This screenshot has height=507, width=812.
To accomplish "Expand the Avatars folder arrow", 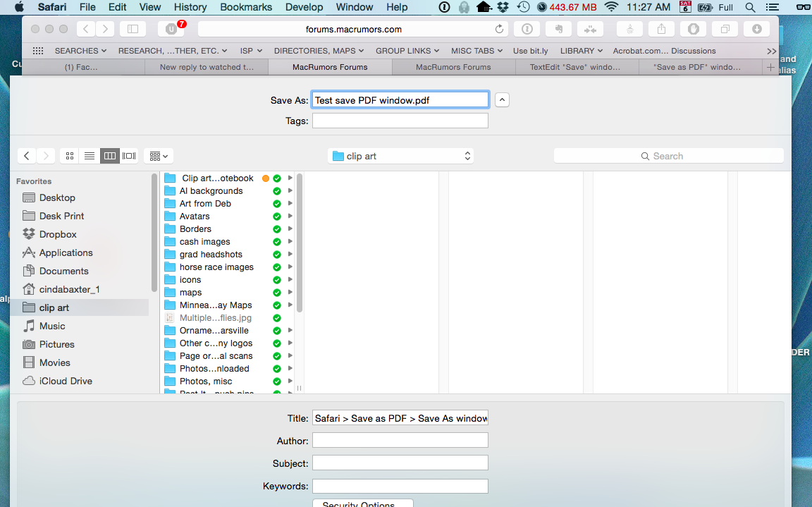I will pos(290,216).
